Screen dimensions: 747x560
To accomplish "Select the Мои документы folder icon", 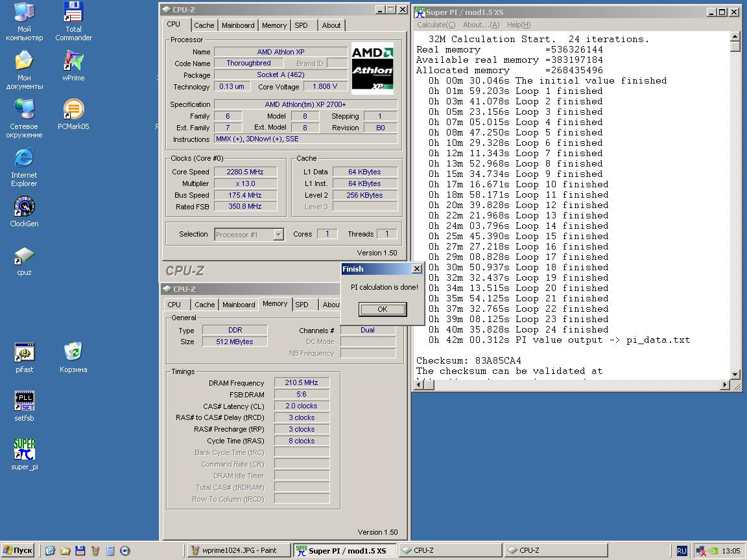I will click(x=24, y=71).
